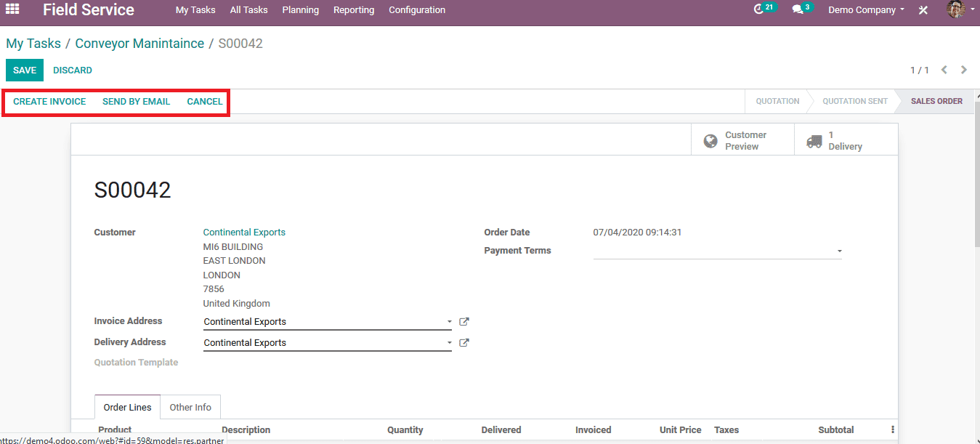Expand Demo Company switcher dropdown

(x=866, y=10)
